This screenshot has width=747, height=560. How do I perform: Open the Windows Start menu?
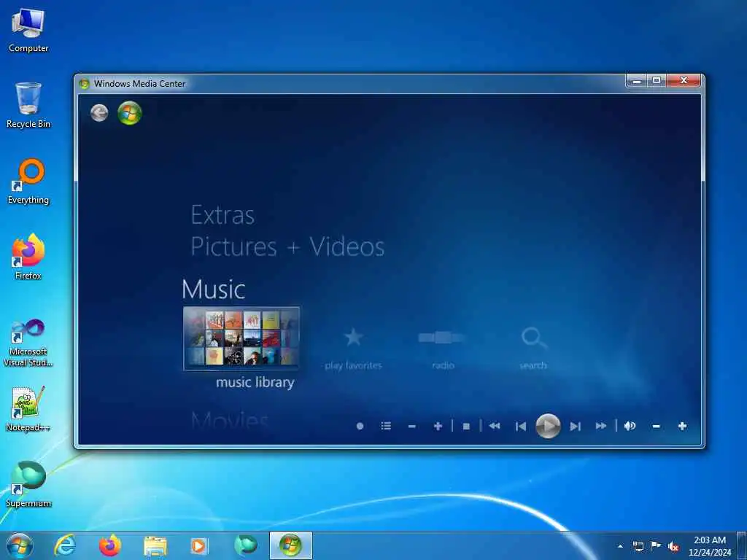[20, 545]
